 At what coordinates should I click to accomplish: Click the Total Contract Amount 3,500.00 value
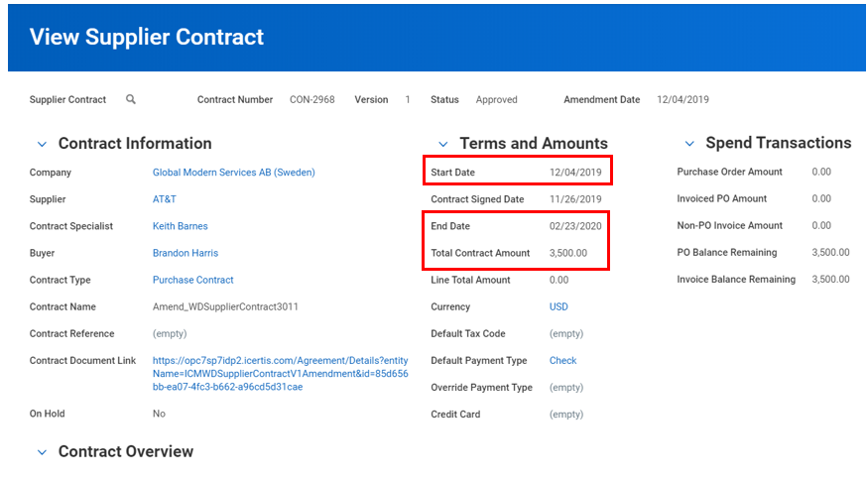[x=568, y=253]
